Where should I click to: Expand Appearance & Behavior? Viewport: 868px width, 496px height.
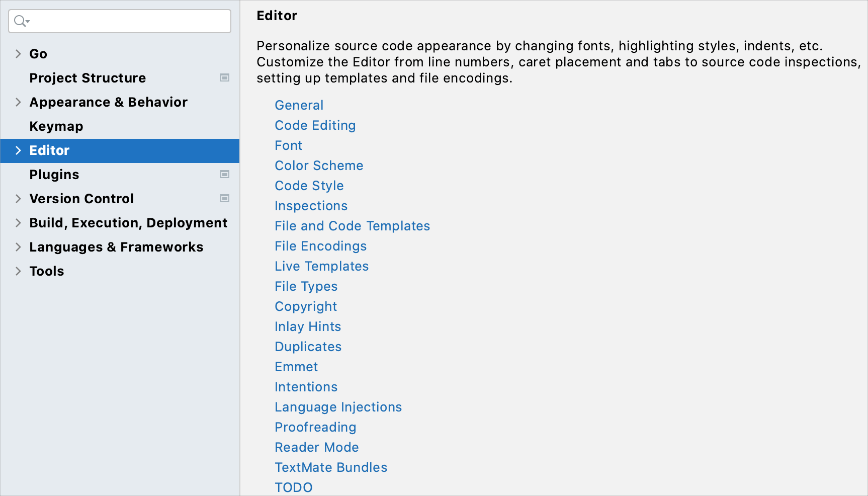tap(18, 102)
